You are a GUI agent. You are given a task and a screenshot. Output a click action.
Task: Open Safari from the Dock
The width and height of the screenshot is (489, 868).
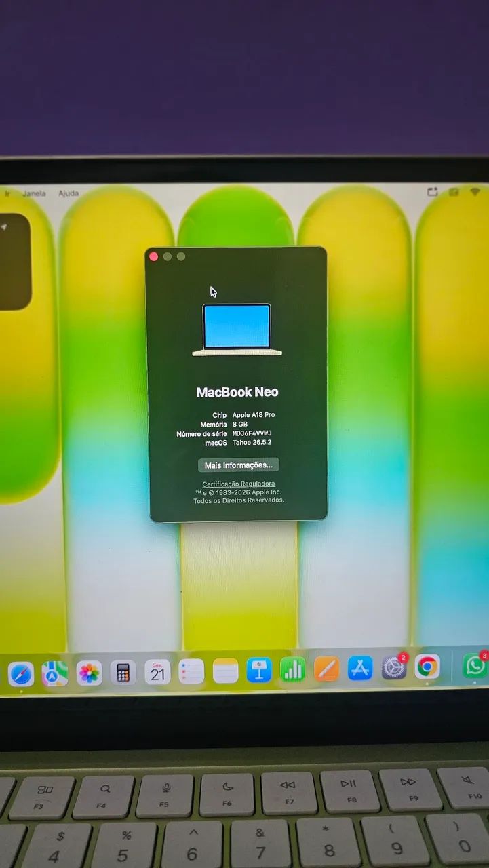coord(21,674)
